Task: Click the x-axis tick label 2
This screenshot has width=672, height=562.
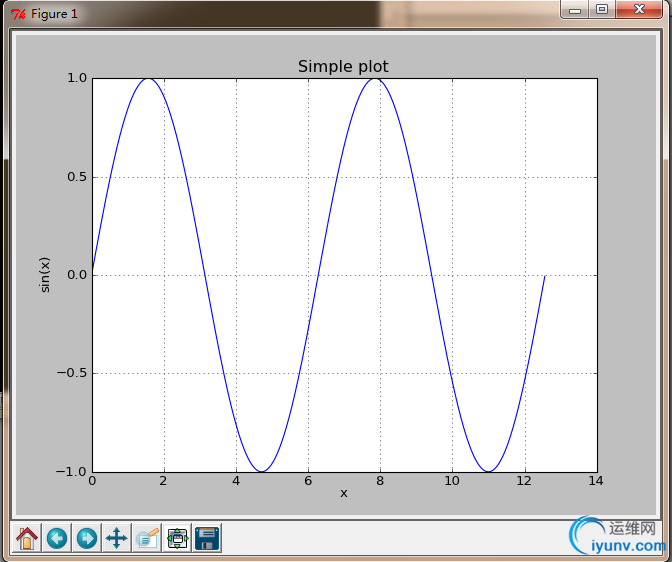Action: point(163,481)
